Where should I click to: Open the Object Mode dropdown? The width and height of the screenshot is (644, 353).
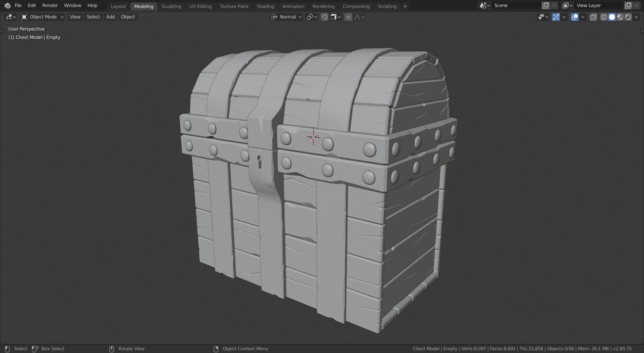pos(42,17)
